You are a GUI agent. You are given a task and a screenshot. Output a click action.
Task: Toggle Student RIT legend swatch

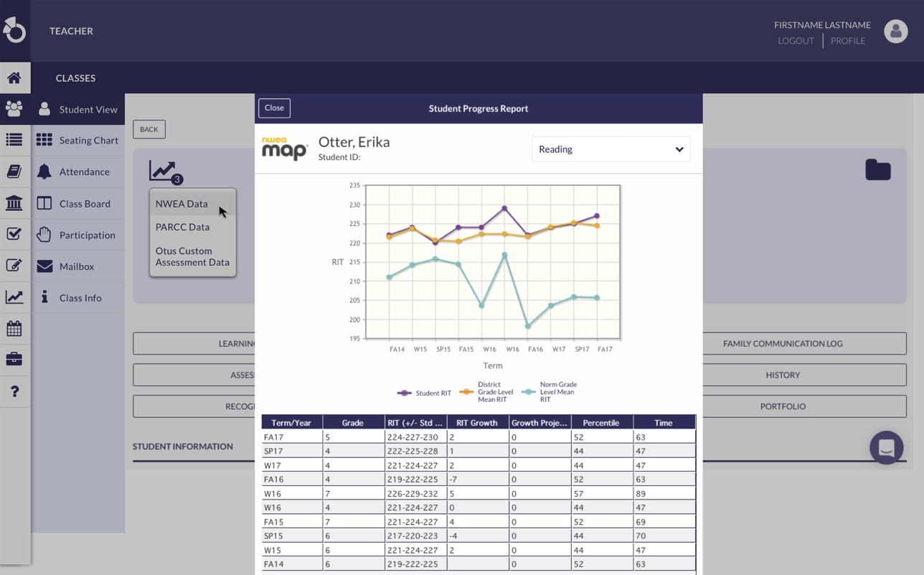tap(405, 393)
